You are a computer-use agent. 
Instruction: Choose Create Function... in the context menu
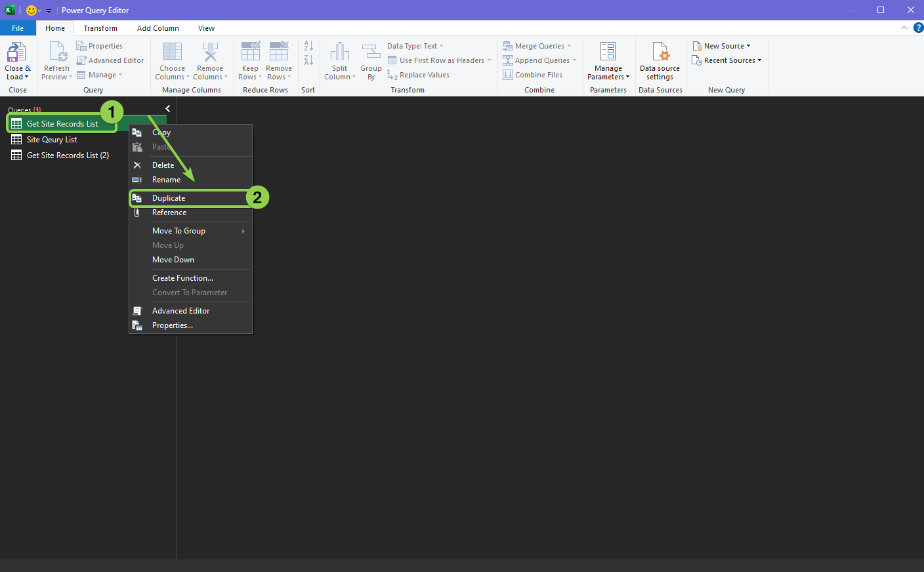click(x=190, y=278)
